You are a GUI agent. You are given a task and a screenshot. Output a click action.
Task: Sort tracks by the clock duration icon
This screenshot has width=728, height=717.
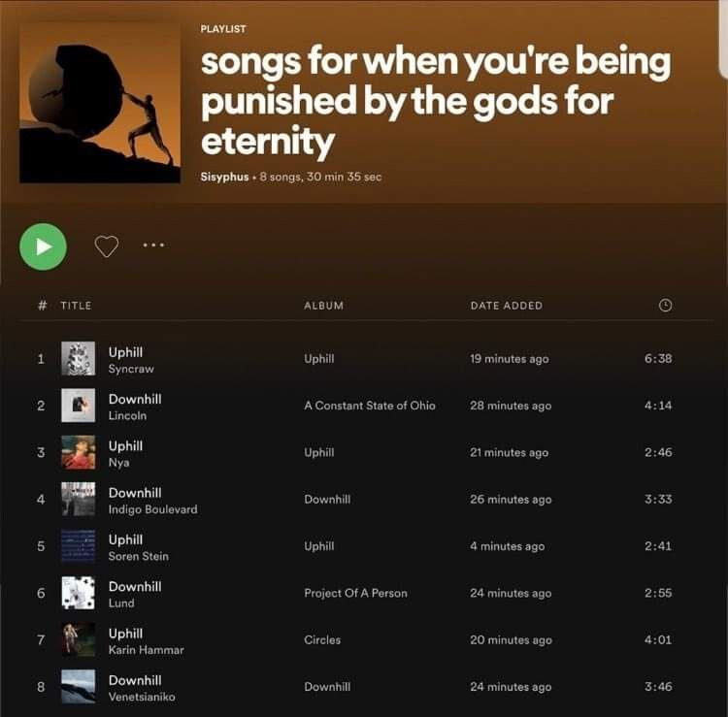pyautogui.click(x=665, y=305)
